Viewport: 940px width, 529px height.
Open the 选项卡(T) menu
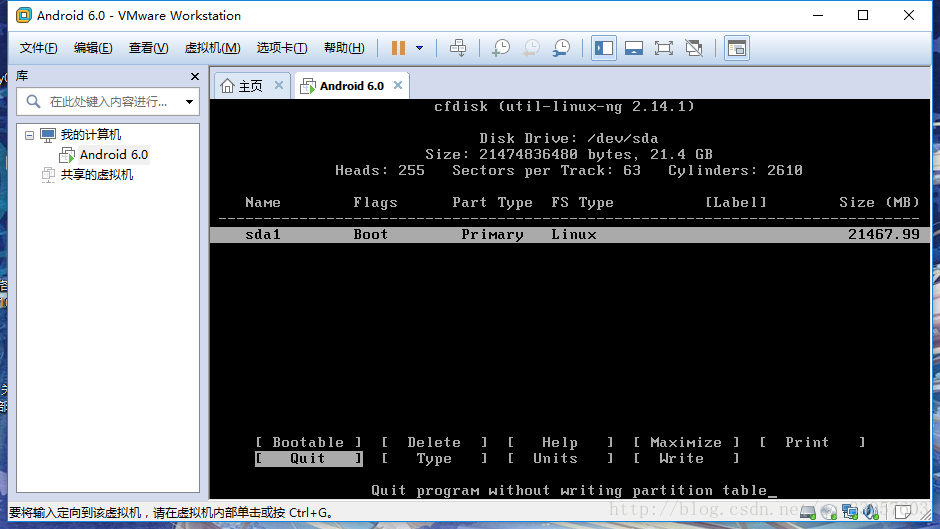coord(282,48)
